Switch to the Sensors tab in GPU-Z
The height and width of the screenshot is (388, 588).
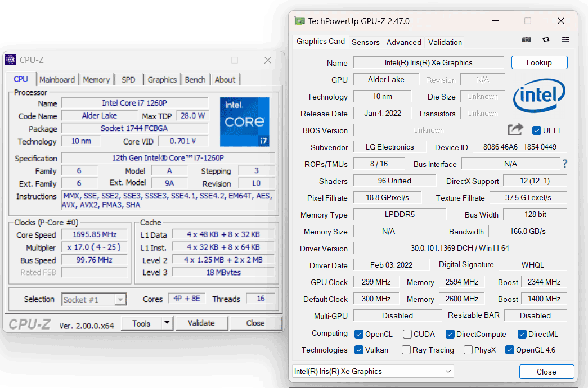click(365, 42)
